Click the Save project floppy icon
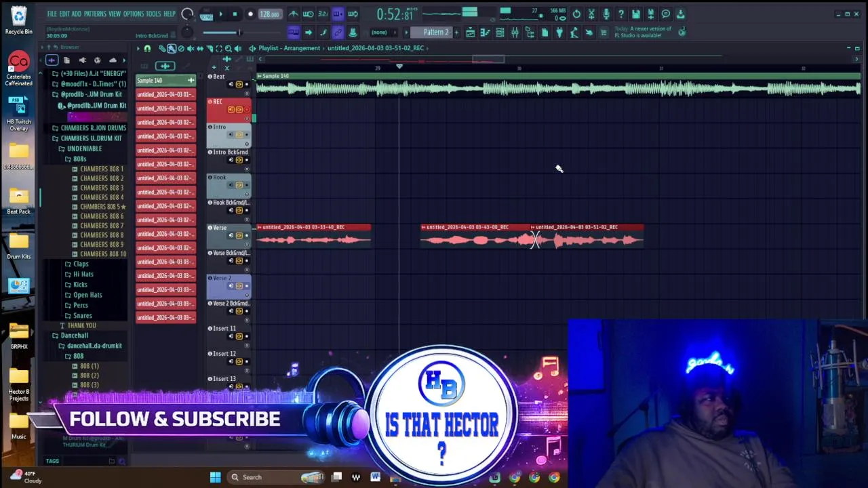Image resolution: width=868 pixels, height=488 pixels. pyautogui.click(x=636, y=14)
